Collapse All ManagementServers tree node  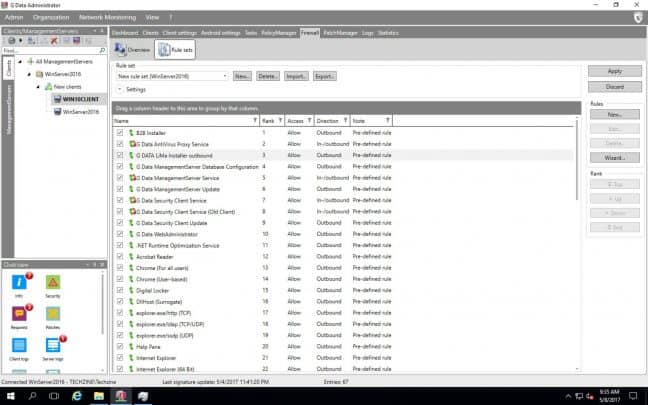pos(20,62)
